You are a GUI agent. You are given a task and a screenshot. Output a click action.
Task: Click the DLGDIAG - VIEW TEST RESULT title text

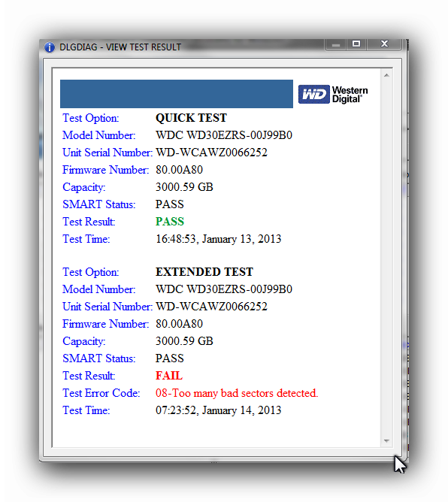120,47
